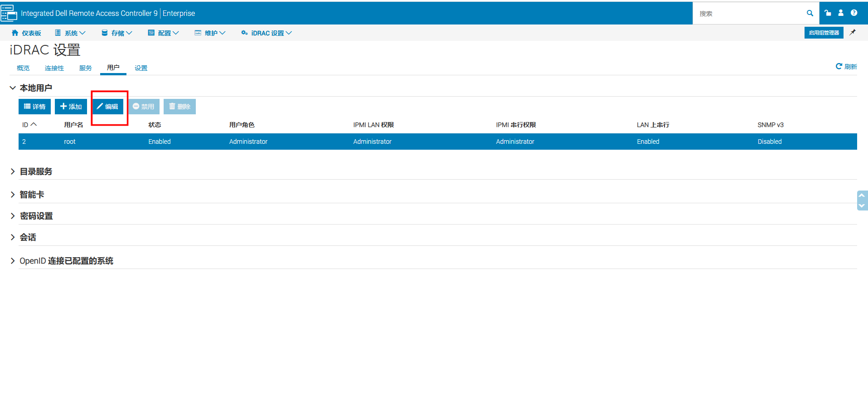
Task: Click into the 搜索 search field
Action: coord(750,14)
